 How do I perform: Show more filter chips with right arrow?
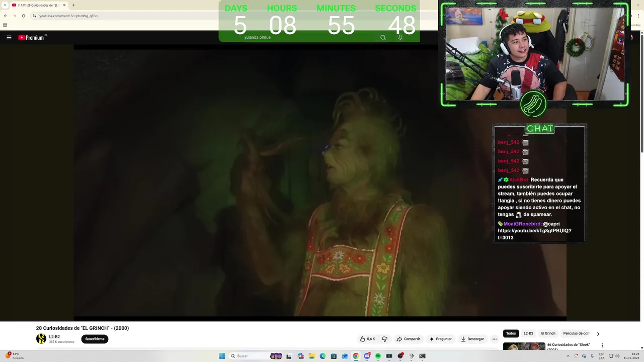598,334
